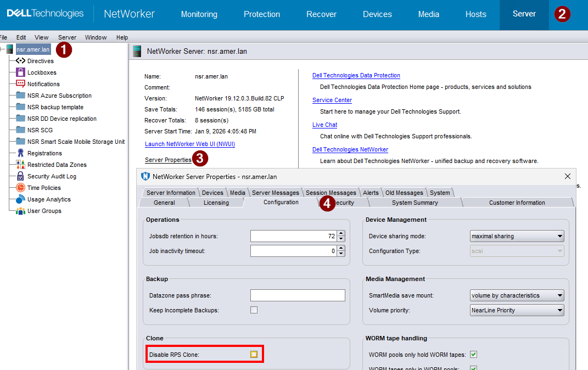Click the NSR DD Device replication folder icon
This screenshot has width=588, height=370.
click(x=20, y=119)
